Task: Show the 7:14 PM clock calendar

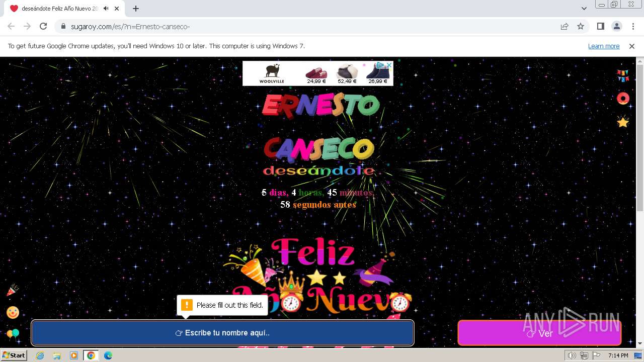Action: coord(618,355)
